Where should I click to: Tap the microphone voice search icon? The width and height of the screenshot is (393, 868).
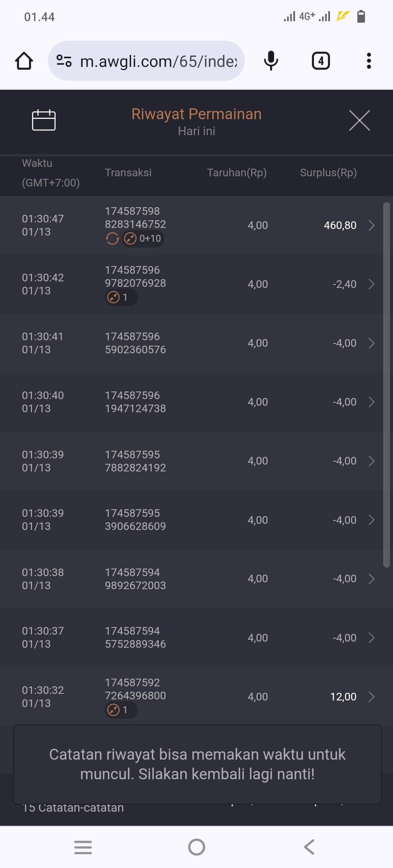click(x=271, y=61)
